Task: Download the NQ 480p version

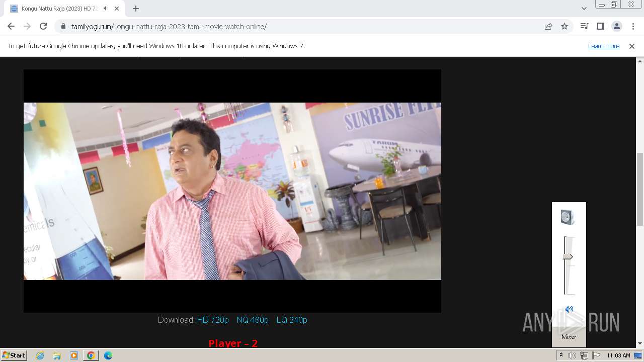Action: pos(253,320)
